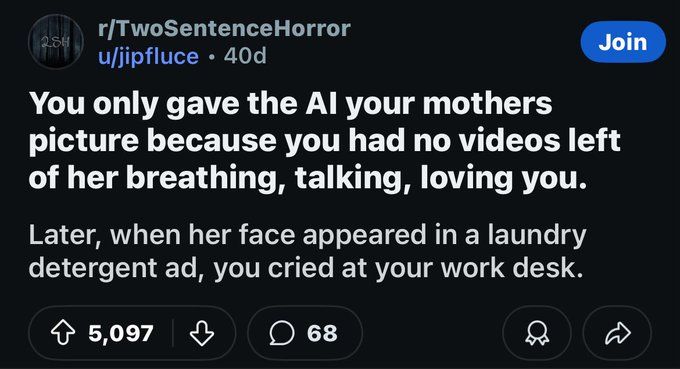Visit r/TwoSentenceHorror subreddit link
Screen dimensions: 680x369
click(224, 29)
